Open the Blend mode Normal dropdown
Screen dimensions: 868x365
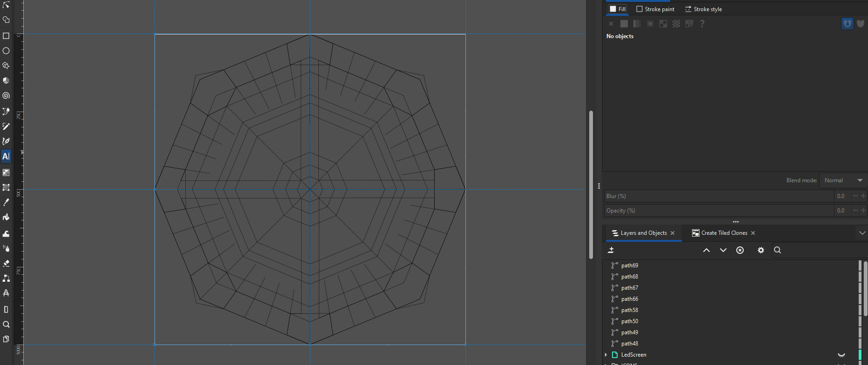tap(843, 180)
